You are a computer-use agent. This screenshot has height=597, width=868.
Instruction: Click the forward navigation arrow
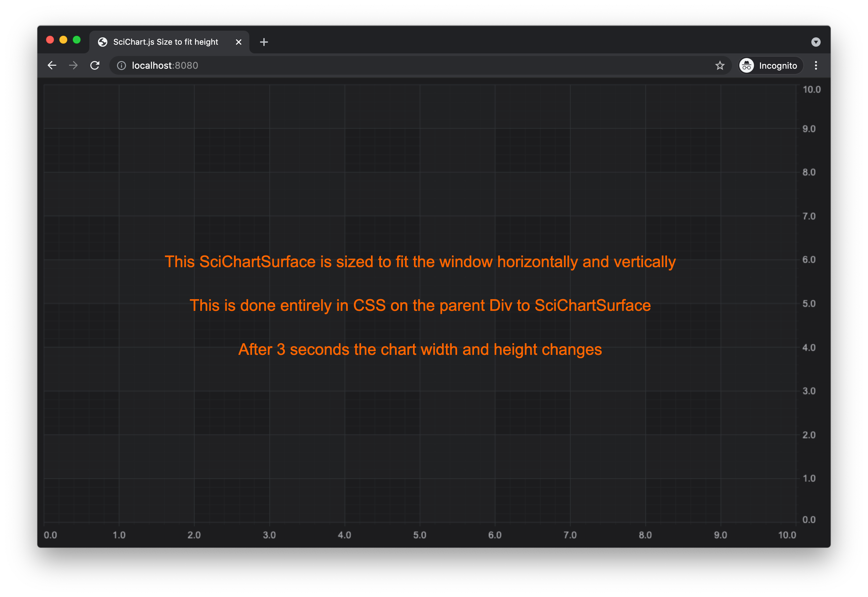(x=73, y=65)
